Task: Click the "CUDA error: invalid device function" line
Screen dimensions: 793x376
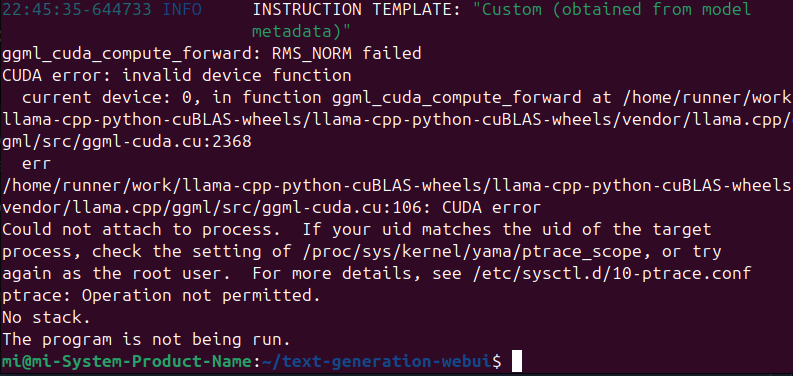Action: click(177, 76)
